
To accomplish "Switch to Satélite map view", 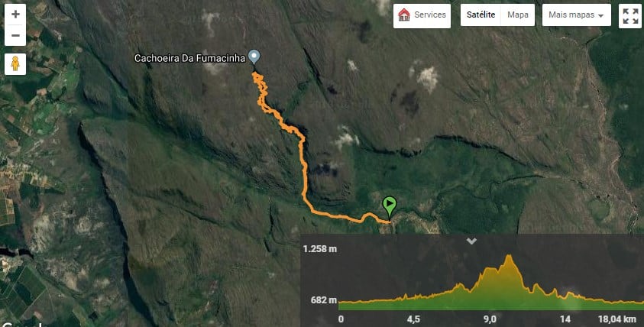I will coord(481,15).
